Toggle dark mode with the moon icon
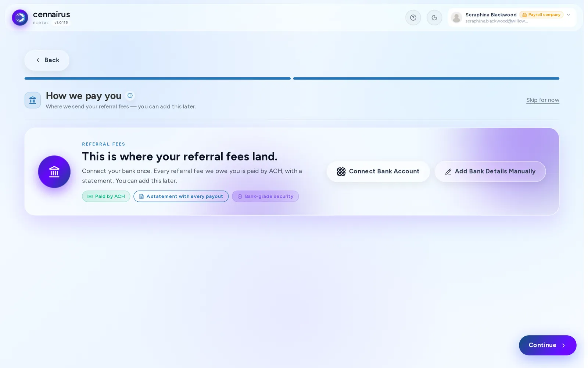588x368 pixels. [434, 18]
